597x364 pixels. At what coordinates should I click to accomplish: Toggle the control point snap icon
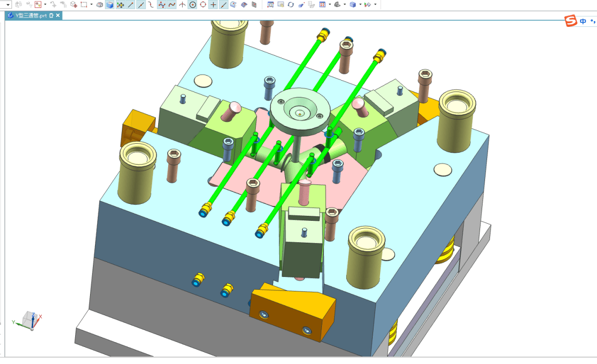pyautogui.click(x=162, y=4)
